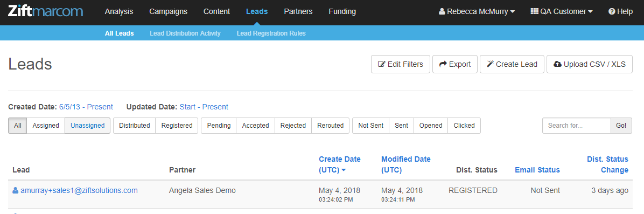Screen dimensions: 644x214
Task: Click the Export button
Action: pos(454,64)
